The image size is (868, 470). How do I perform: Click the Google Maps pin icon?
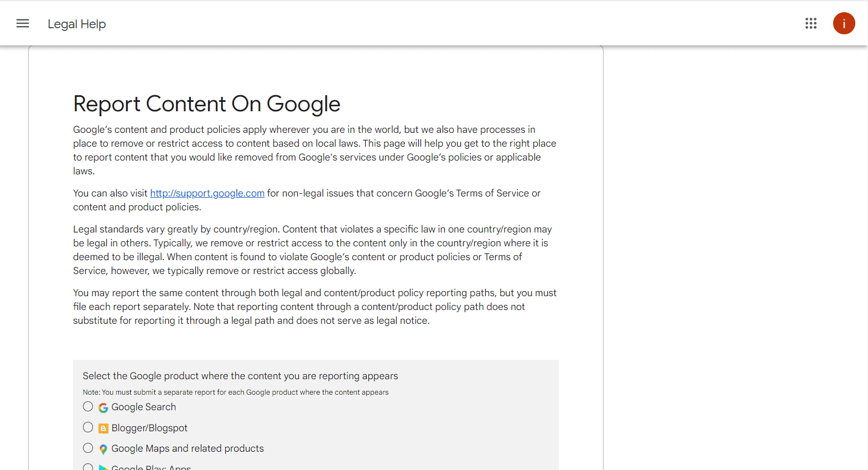coord(103,449)
